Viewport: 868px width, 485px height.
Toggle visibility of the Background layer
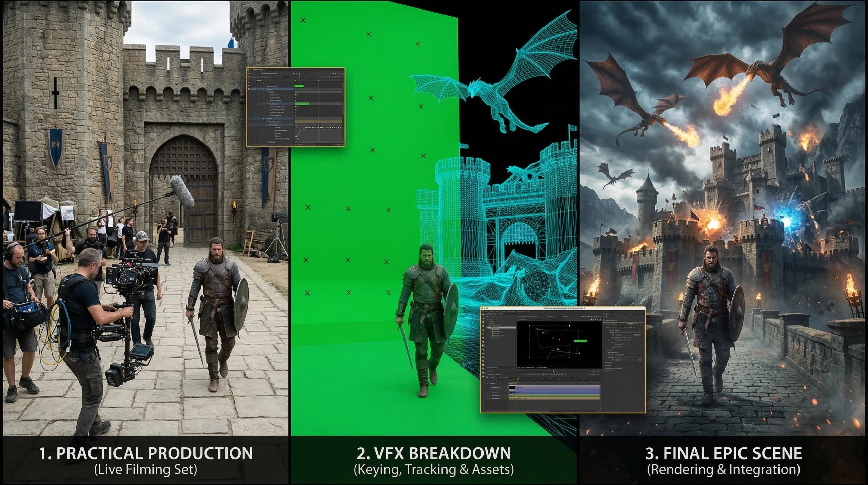[249, 86]
